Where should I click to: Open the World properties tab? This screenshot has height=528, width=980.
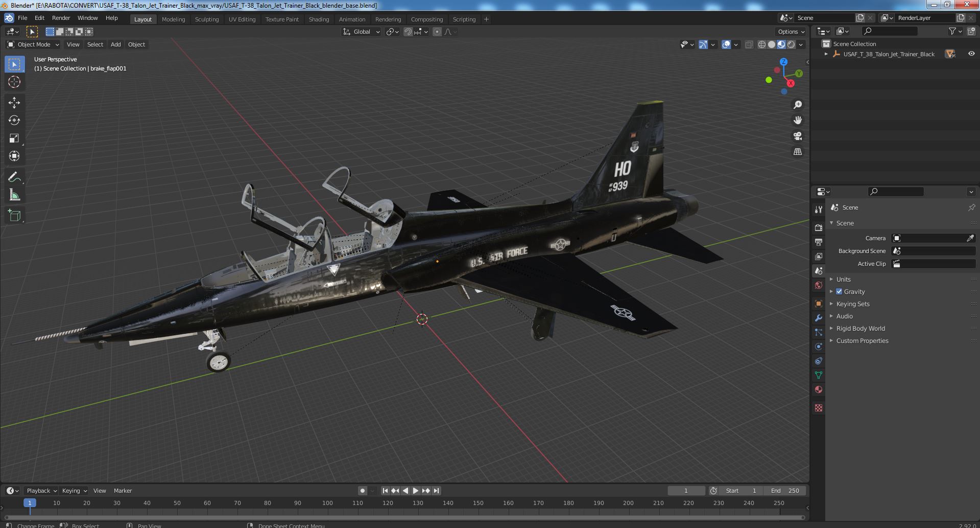pos(819,285)
